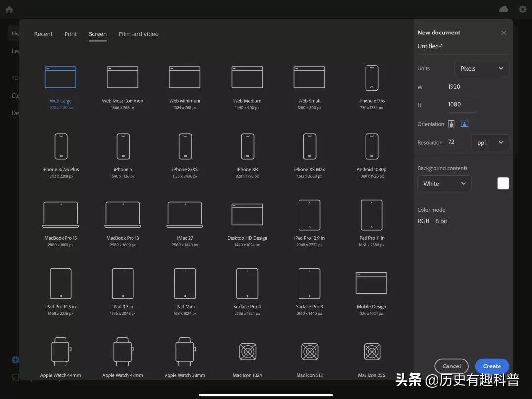The height and width of the screenshot is (399, 532).
Task: Open the Film and video tab
Action: point(138,34)
